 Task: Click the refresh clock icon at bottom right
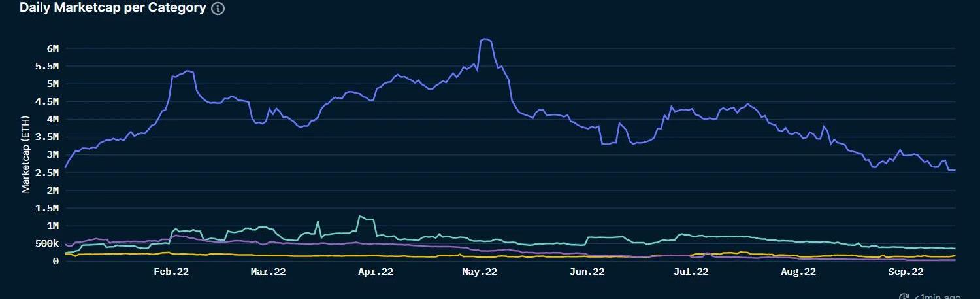(x=904, y=297)
